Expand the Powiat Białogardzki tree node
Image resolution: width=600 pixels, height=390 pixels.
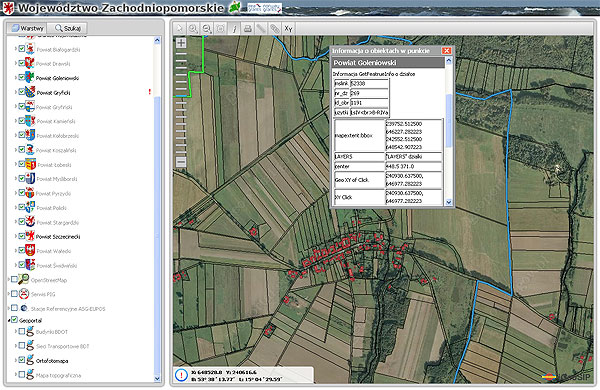point(16,49)
